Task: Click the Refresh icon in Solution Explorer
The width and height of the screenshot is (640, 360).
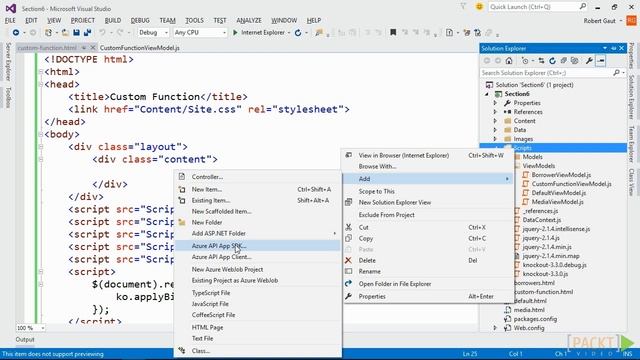Action: coord(552,61)
